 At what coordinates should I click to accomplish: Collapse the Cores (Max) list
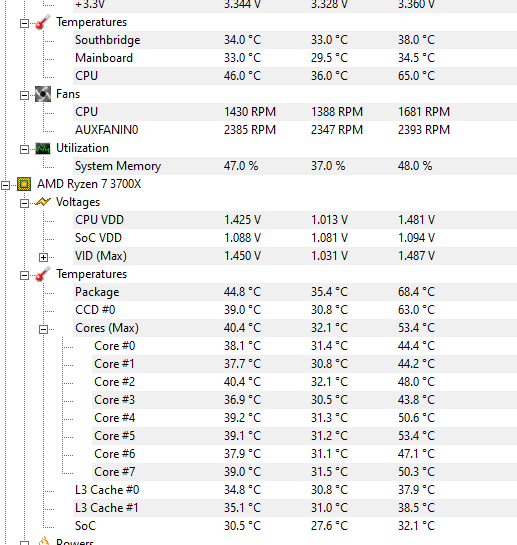pos(43,329)
